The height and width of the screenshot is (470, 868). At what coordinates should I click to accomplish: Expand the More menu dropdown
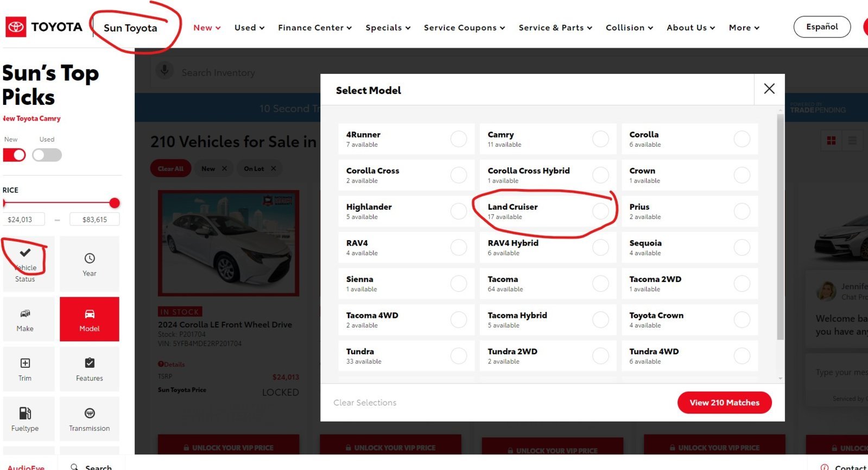click(x=744, y=28)
